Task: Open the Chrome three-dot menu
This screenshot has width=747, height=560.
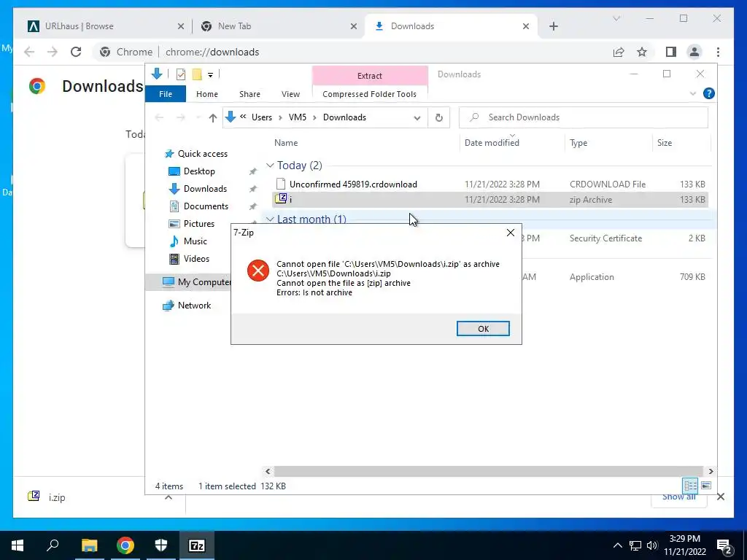Action: (x=718, y=52)
